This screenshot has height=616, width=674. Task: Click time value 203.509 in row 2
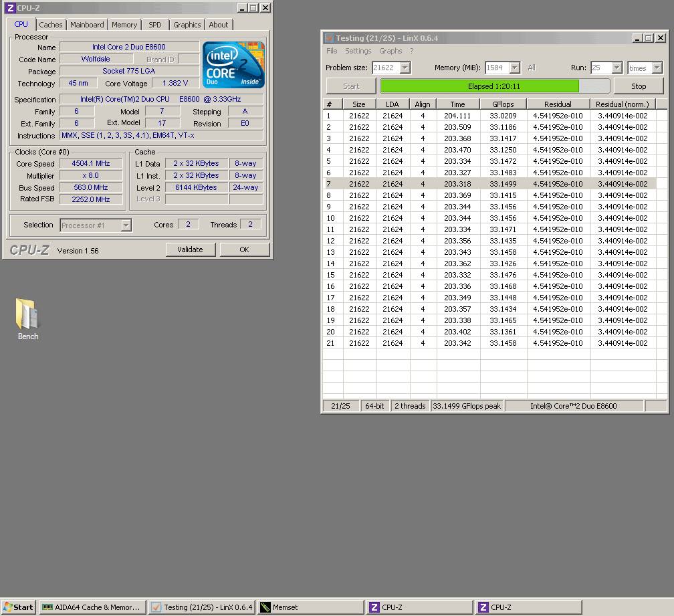pyautogui.click(x=457, y=127)
